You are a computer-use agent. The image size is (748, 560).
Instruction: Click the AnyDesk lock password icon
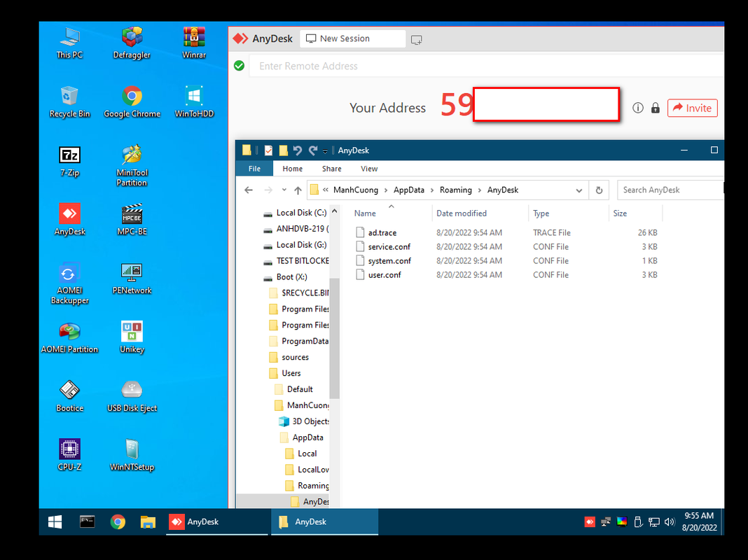[656, 108]
